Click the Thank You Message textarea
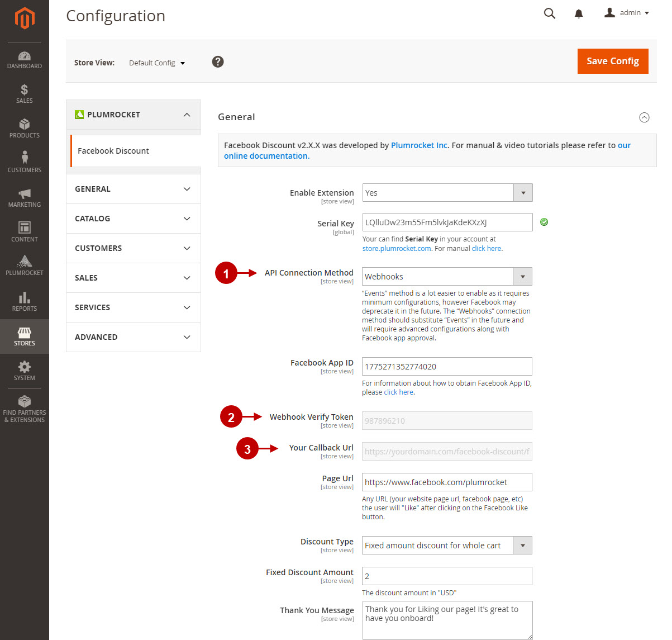The height and width of the screenshot is (640, 672). click(x=447, y=620)
